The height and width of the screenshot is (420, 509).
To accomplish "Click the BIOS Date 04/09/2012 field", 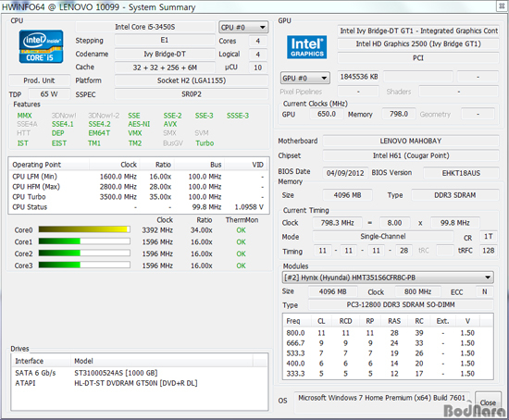I will pyautogui.click(x=345, y=173).
